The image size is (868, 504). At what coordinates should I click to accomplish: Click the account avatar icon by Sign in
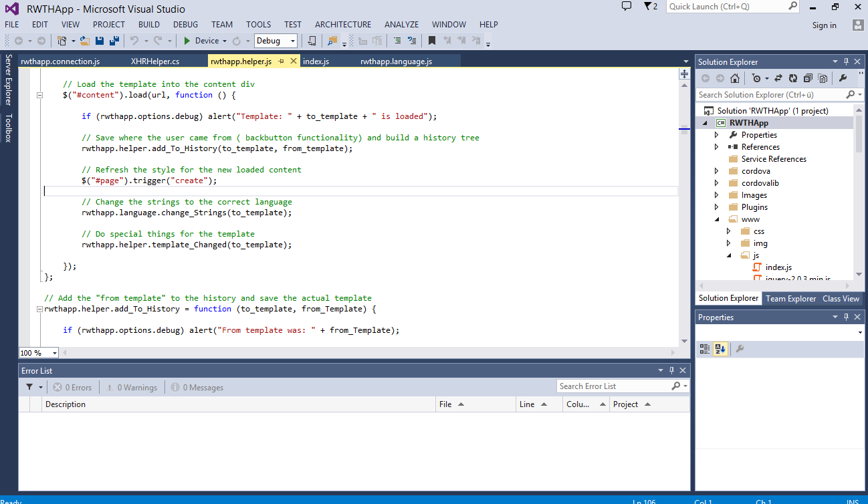pyautogui.click(x=858, y=25)
